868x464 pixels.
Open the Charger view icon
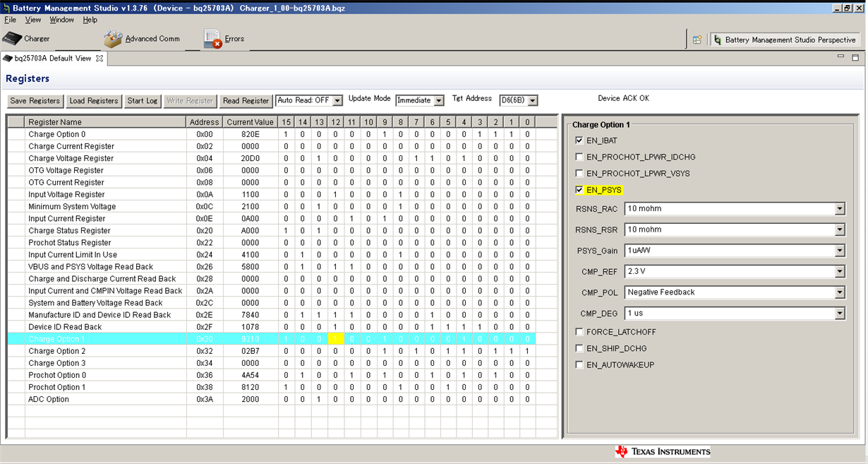tap(13, 38)
